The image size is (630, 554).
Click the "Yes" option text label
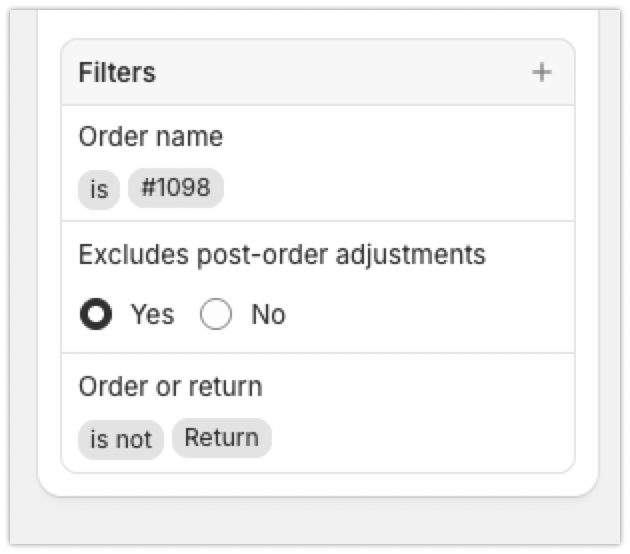(152, 315)
